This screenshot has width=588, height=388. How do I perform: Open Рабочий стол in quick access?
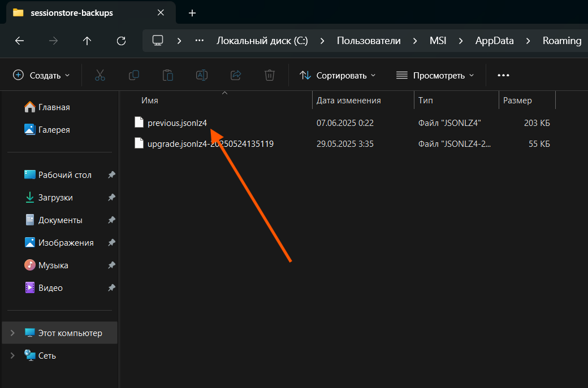click(58, 175)
